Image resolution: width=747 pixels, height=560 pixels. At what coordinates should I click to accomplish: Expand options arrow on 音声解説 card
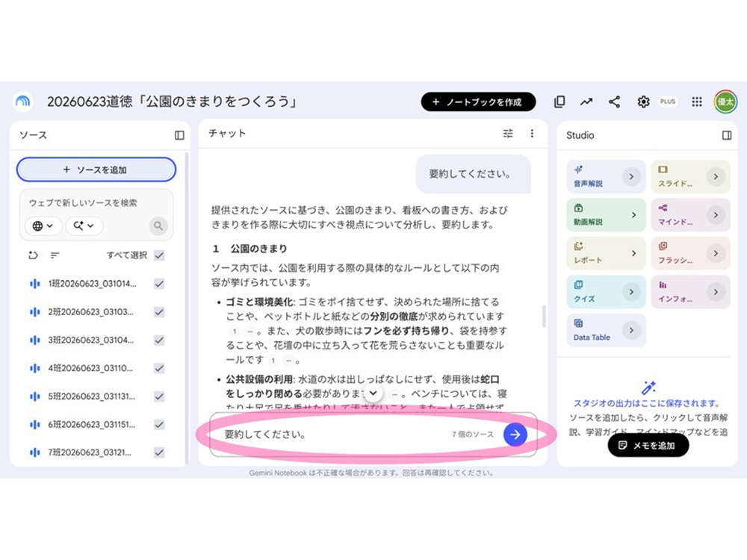[x=632, y=177]
